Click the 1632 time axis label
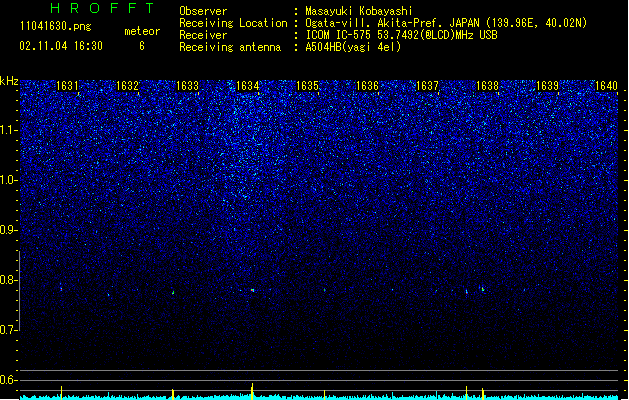The height and width of the screenshot is (400, 629). click(x=127, y=86)
